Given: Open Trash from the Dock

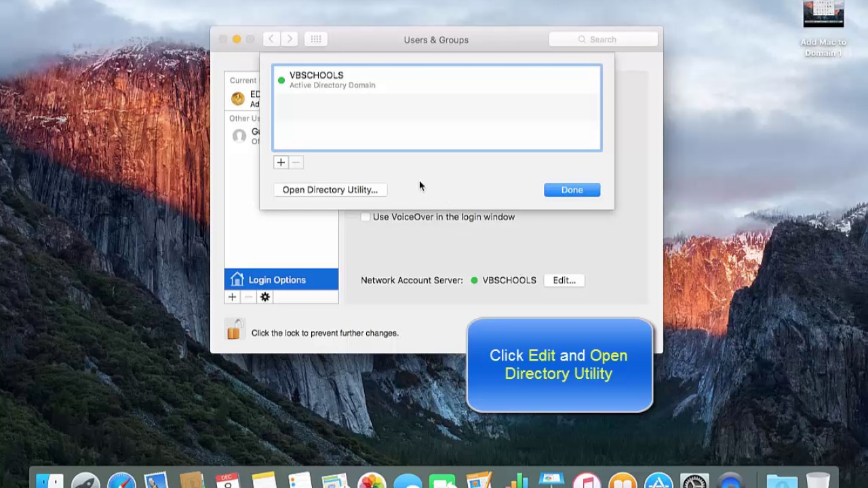Looking at the screenshot, I should (x=818, y=481).
